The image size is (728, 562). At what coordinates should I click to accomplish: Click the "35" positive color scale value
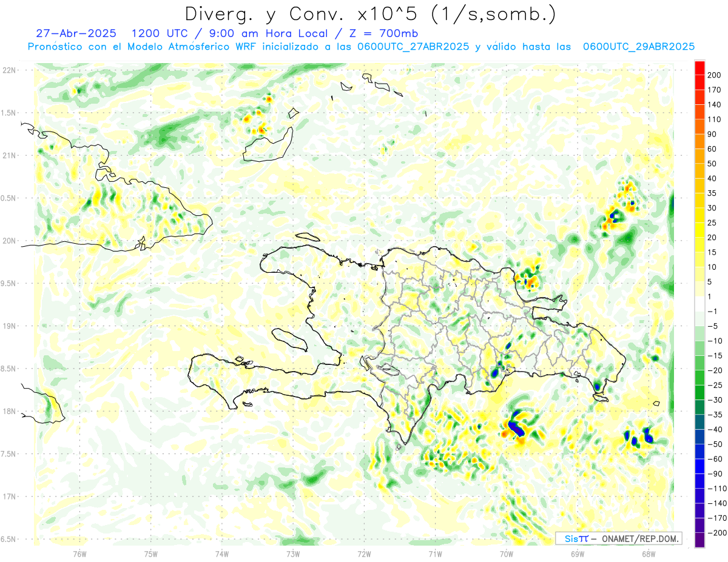coord(712,193)
